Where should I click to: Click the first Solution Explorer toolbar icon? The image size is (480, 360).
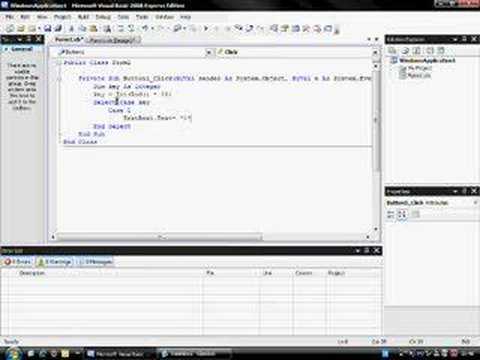click(392, 50)
